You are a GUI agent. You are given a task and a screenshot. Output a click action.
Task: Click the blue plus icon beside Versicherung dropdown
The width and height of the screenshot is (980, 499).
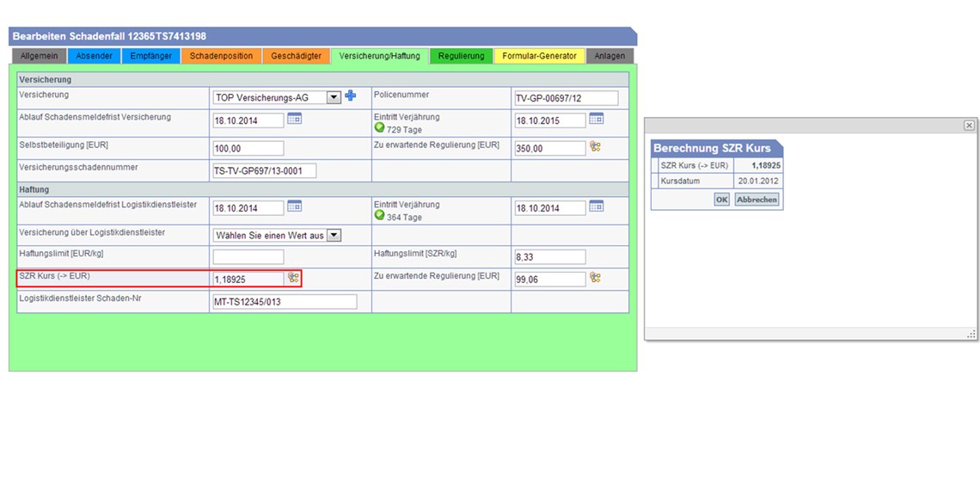click(350, 96)
